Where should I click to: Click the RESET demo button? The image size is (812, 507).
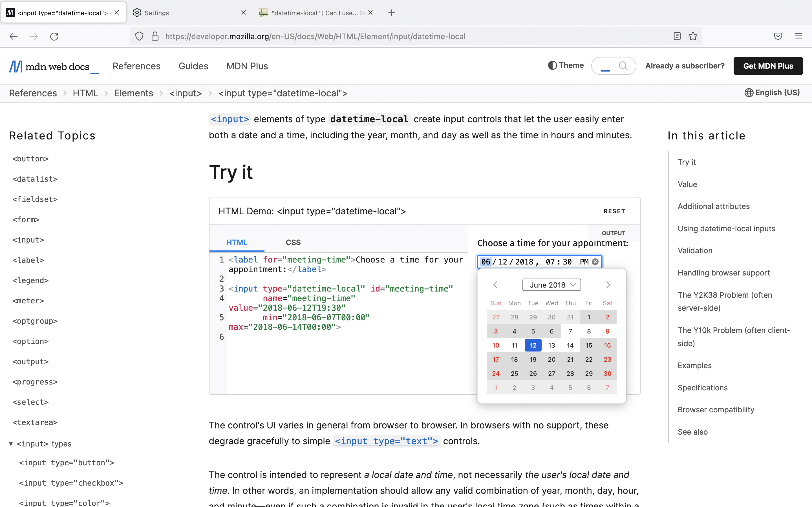614,211
